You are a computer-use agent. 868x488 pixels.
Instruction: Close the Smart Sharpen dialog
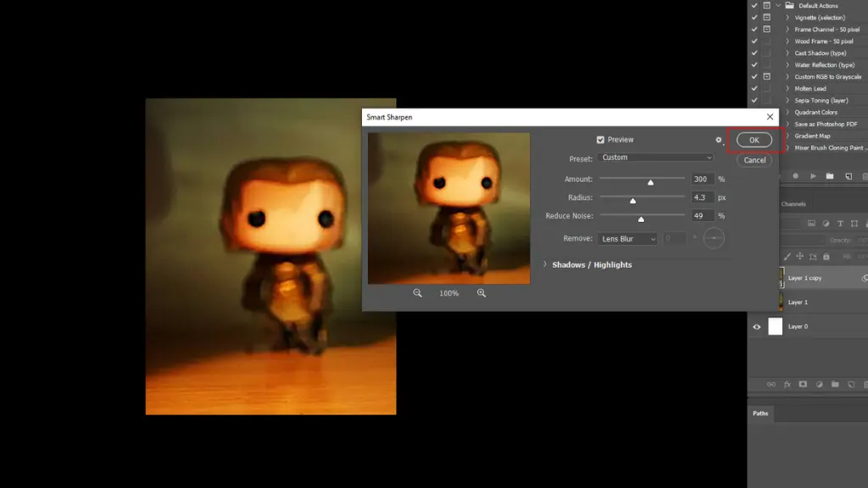pos(770,117)
